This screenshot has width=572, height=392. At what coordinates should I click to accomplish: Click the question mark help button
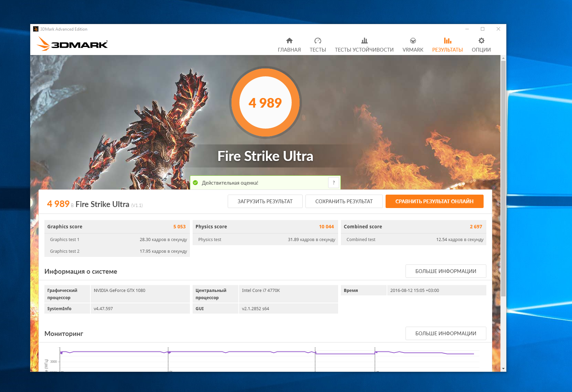[334, 183]
